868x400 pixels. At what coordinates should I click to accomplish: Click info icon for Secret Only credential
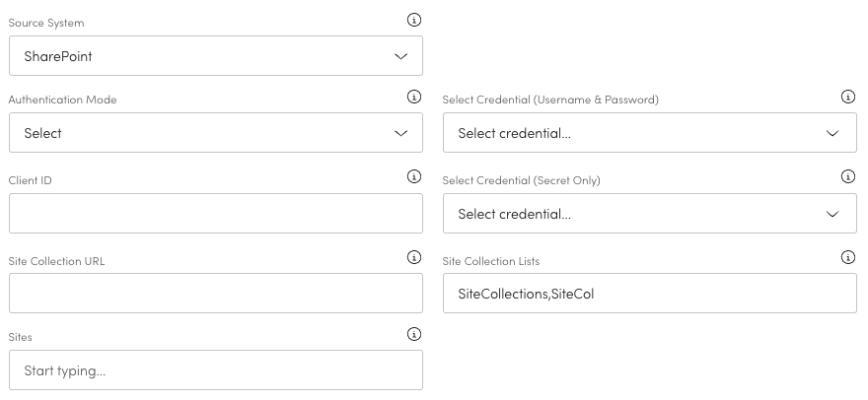(847, 176)
